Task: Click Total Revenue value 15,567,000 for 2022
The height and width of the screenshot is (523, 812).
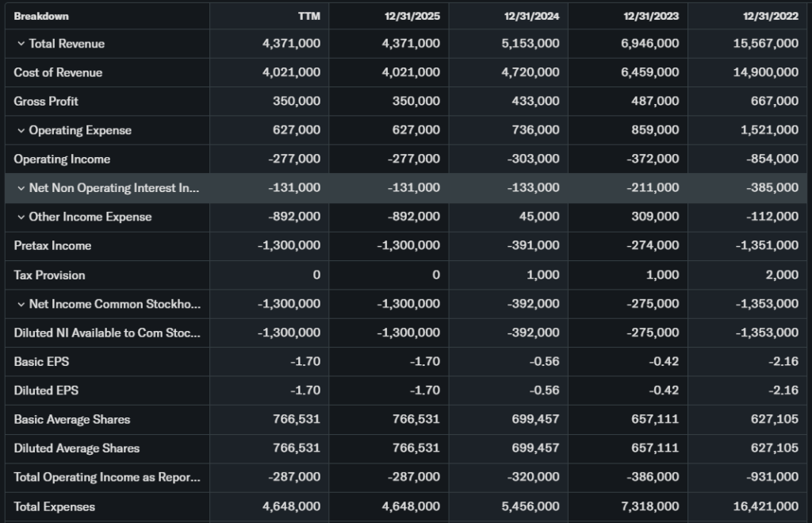Action: point(766,44)
